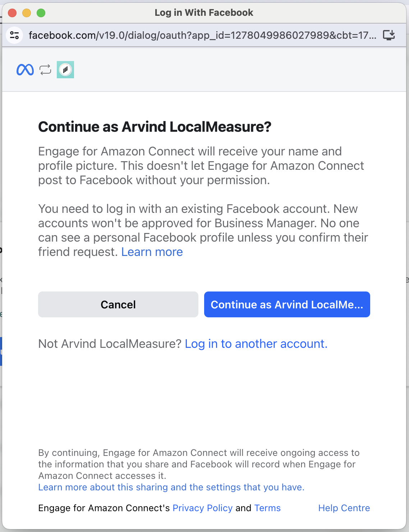409x532 pixels.
Task: Choose Log in to another account
Action: tap(256, 344)
